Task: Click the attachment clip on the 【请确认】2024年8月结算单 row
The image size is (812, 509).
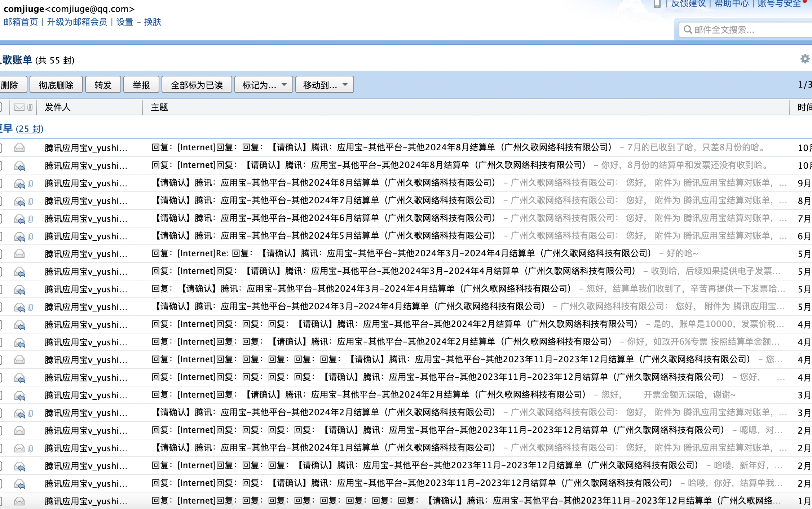Action: pyautogui.click(x=31, y=183)
